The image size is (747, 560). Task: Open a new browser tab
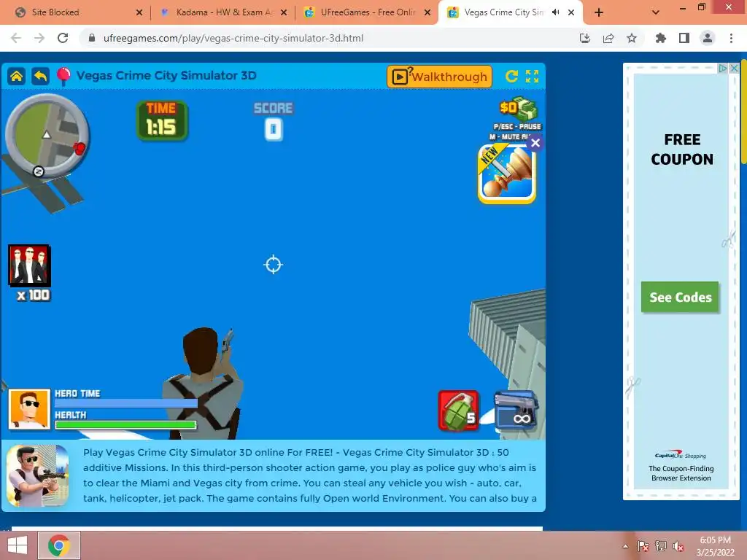599,13
